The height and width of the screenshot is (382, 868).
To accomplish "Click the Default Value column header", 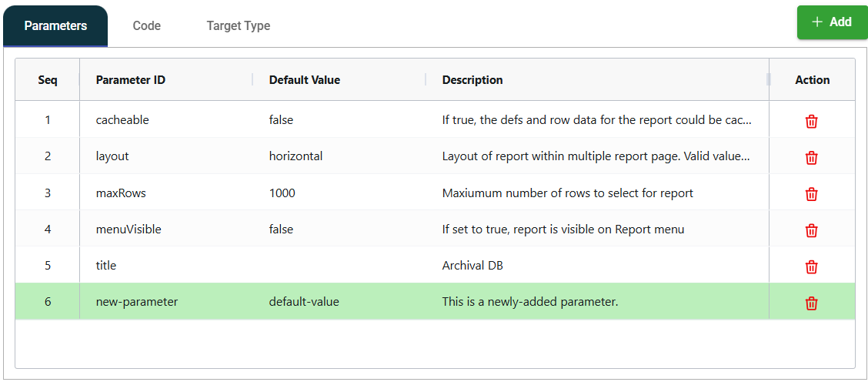I will pos(304,80).
